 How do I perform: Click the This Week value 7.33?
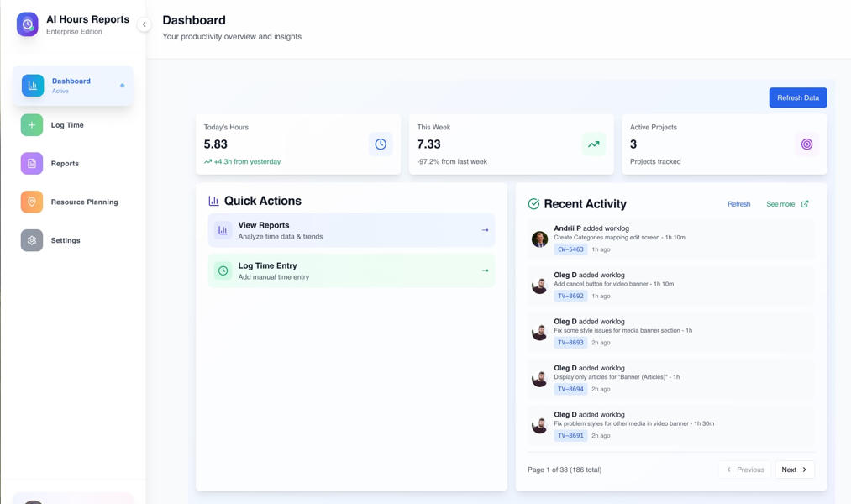point(428,144)
